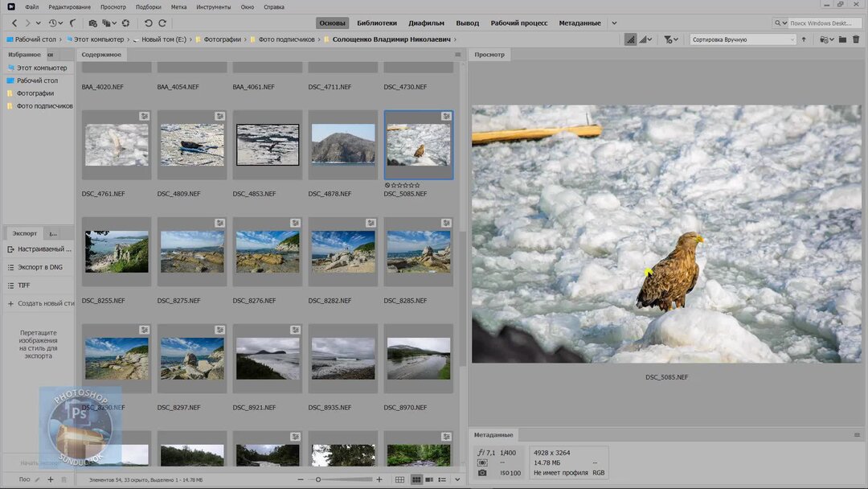Viewport: 868px width, 489px height.
Task: Select the DSC_4809.NEF thumbnail
Action: pos(192,145)
